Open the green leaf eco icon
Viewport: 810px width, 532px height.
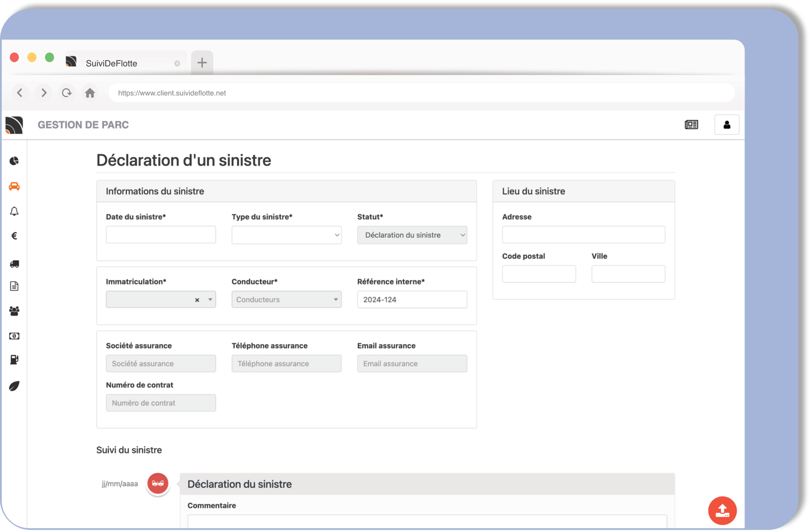pyautogui.click(x=14, y=386)
